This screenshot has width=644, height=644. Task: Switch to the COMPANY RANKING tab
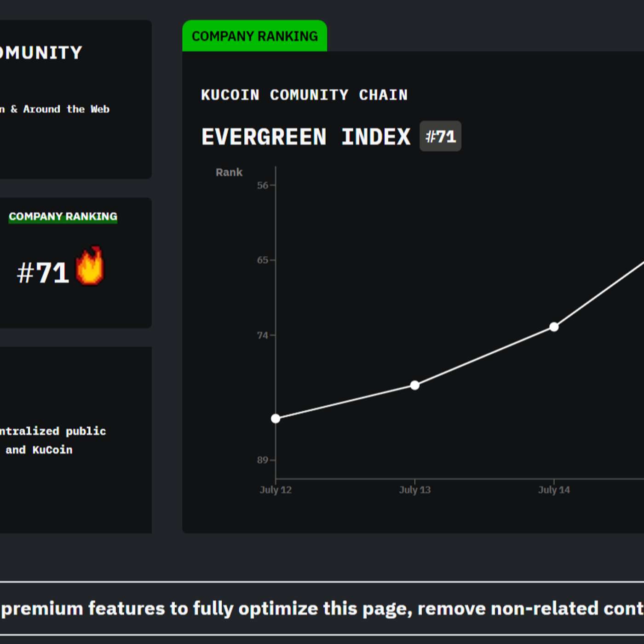pyautogui.click(x=255, y=35)
